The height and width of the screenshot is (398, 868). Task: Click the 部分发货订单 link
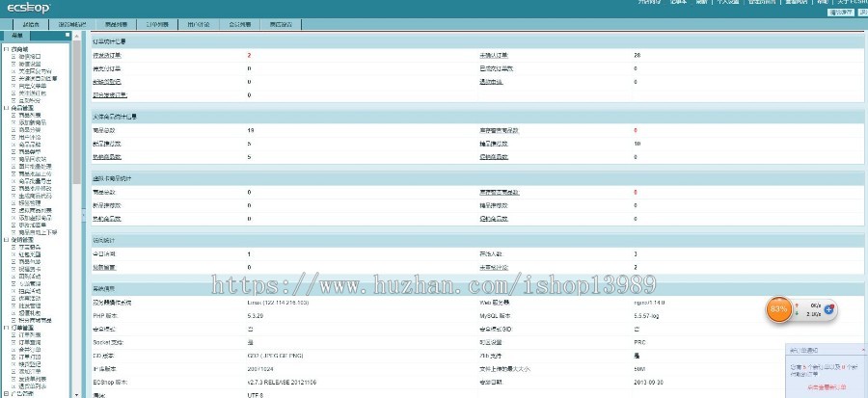110,95
